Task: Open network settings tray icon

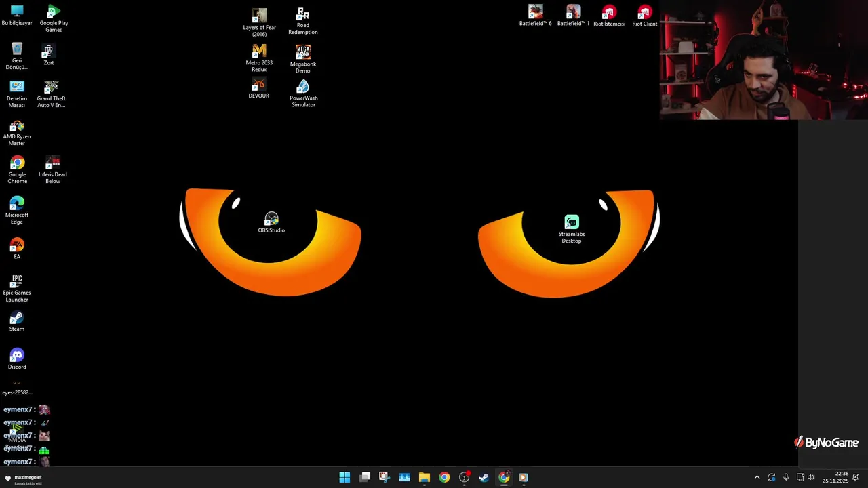Action: point(800,477)
